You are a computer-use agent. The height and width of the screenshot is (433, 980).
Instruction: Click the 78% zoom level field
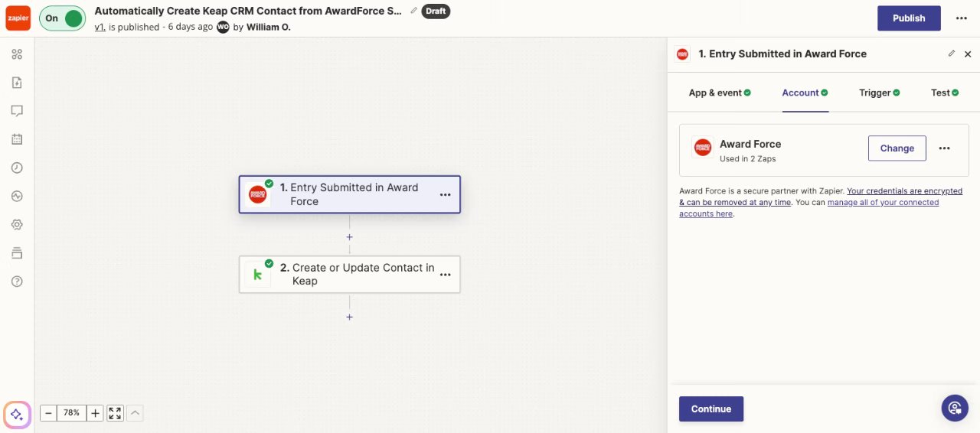pyautogui.click(x=71, y=413)
